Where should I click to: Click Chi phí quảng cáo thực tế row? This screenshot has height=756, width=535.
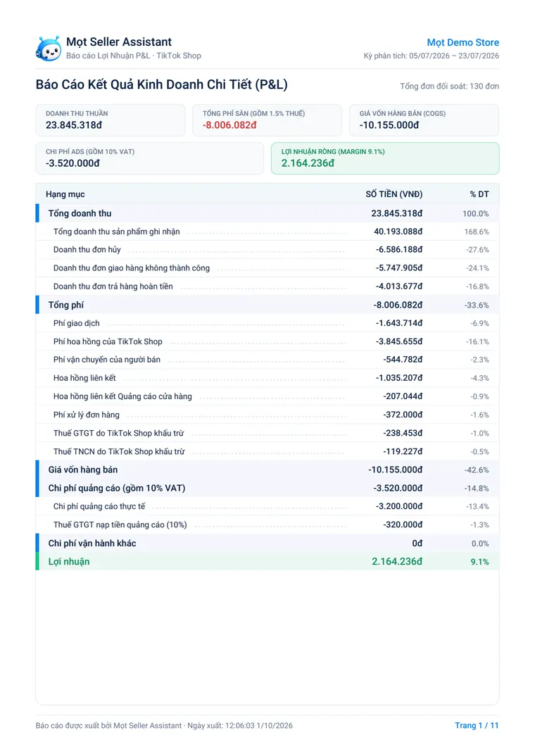coord(267,506)
